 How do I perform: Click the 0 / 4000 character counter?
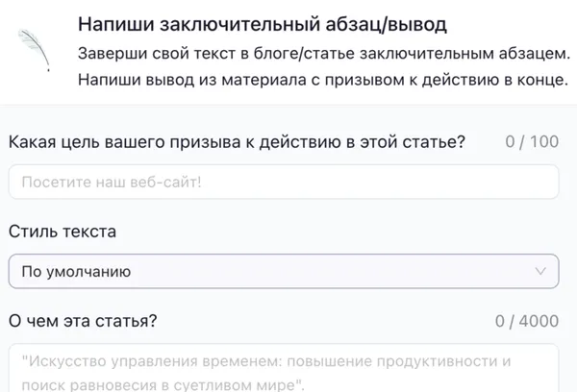pyautogui.click(x=526, y=322)
